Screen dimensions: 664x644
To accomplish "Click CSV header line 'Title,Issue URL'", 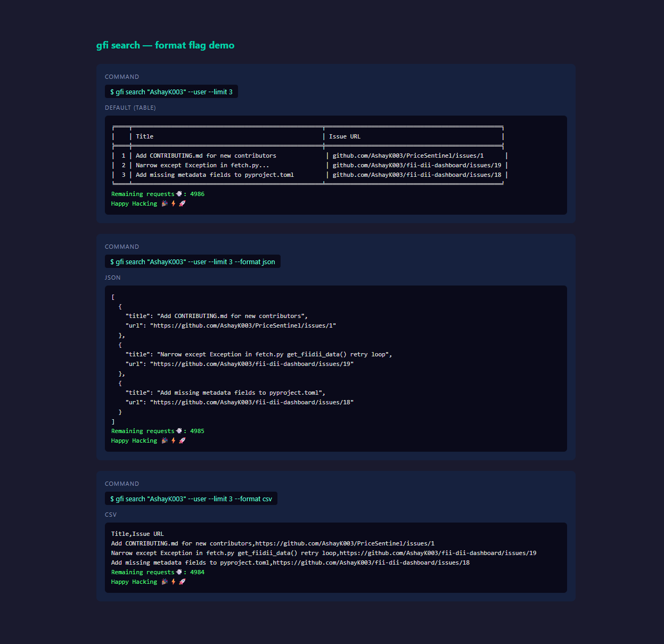I will (x=137, y=534).
